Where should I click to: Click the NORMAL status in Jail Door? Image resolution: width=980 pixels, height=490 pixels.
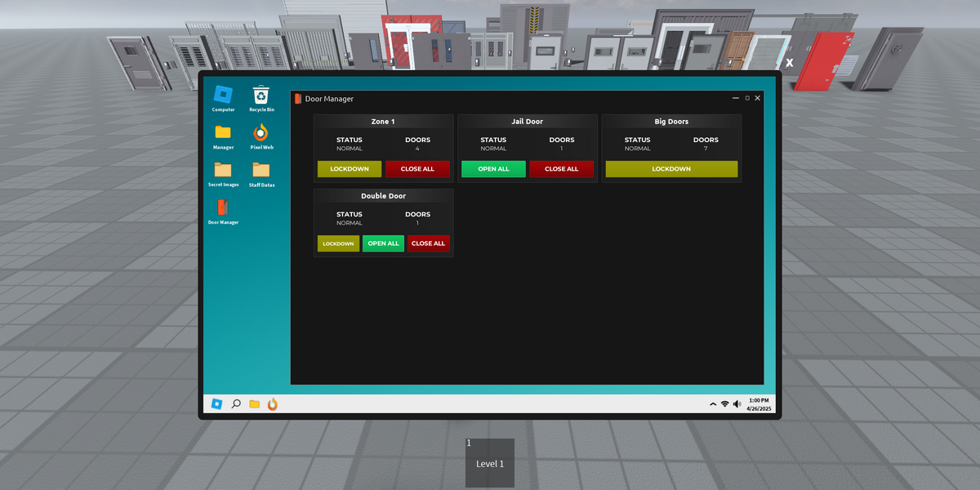click(493, 149)
